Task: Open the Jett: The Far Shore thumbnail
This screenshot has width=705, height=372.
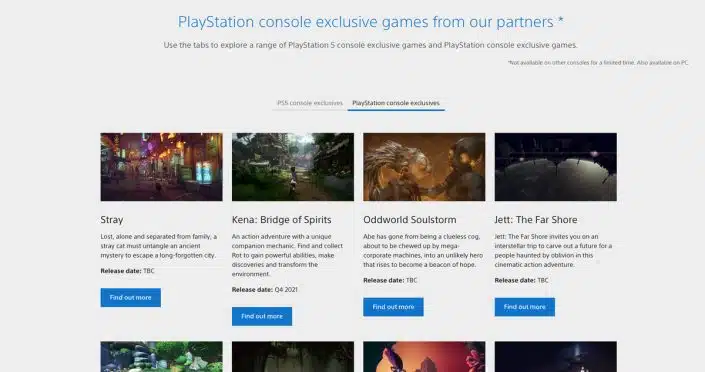Action: [x=556, y=167]
